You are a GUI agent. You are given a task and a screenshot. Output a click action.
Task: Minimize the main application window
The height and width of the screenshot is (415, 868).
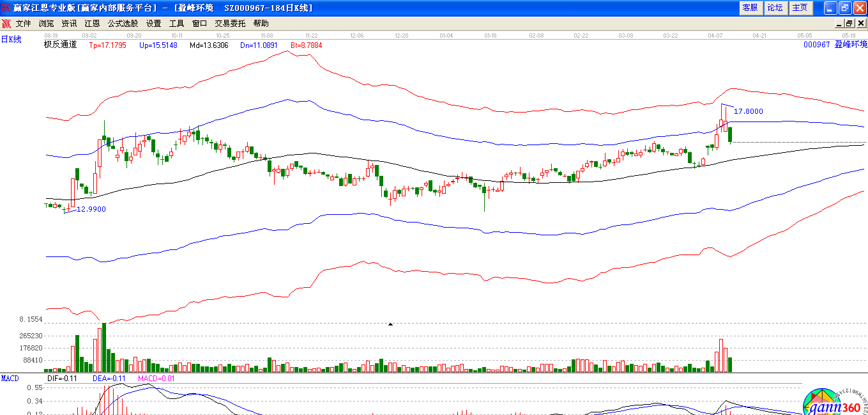tap(830, 8)
